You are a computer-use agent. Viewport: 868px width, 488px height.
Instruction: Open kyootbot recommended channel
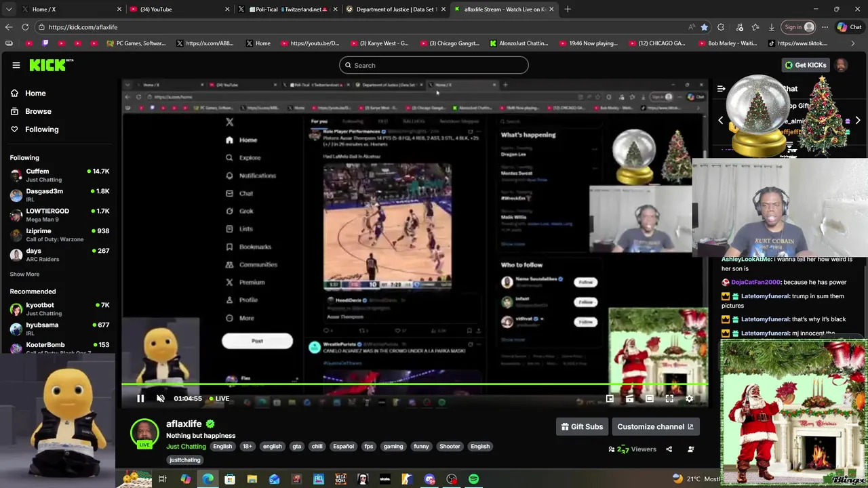(60, 309)
